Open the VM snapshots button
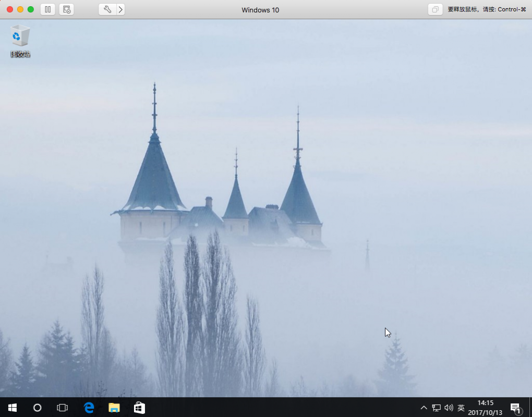Viewport: 532px width, 417px height. [x=67, y=9]
